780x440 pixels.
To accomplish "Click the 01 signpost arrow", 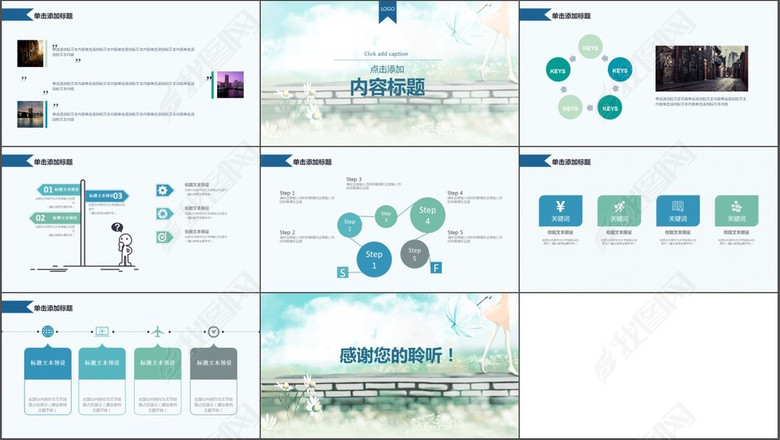I will 58,189.
